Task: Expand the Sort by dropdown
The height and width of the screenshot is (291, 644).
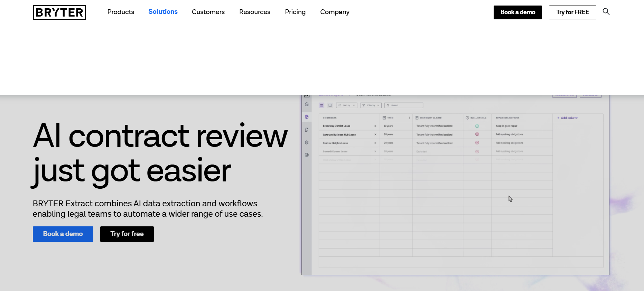Action: coord(347,105)
